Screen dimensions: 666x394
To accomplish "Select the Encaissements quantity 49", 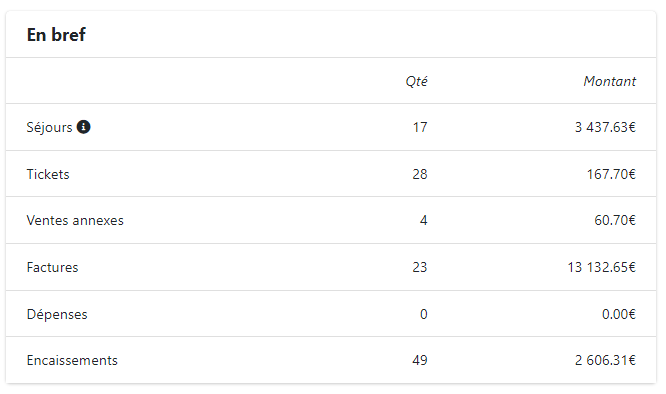I will click(420, 360).
